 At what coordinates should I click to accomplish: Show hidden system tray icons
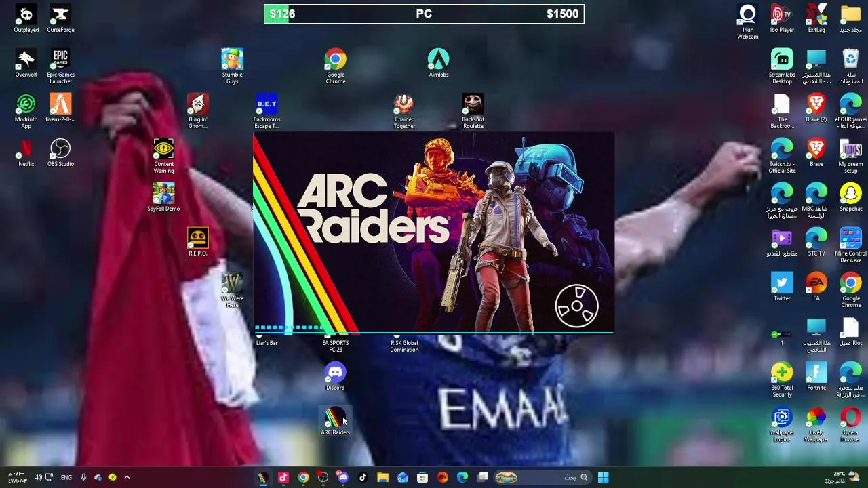pos(127,477)
